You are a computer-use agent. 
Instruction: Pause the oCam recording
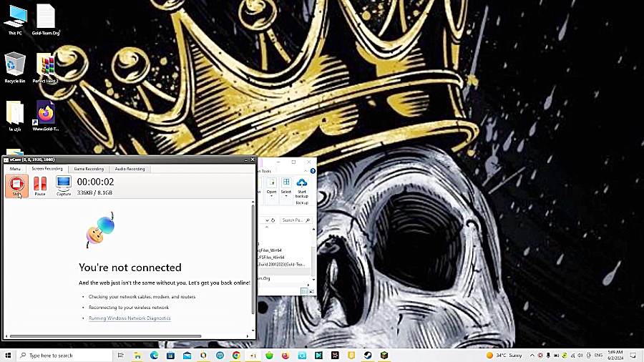point(40,185)
